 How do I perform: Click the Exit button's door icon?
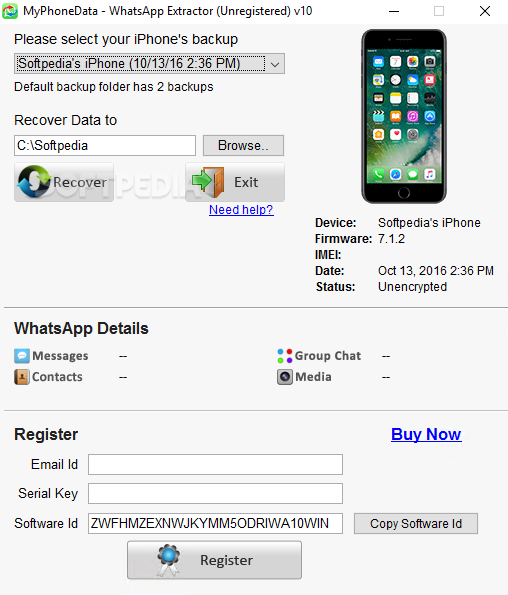[208, 182]
